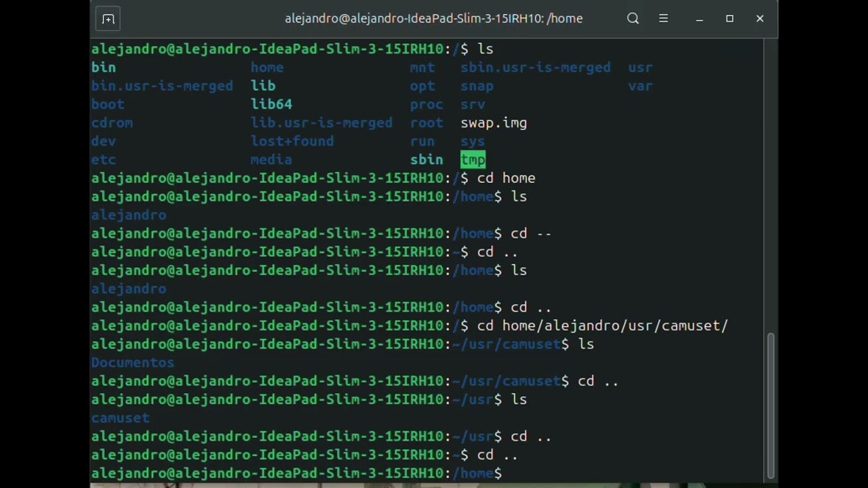Maximize the terminal window
Screen dimensions: 868x488
tap(730, 19)
